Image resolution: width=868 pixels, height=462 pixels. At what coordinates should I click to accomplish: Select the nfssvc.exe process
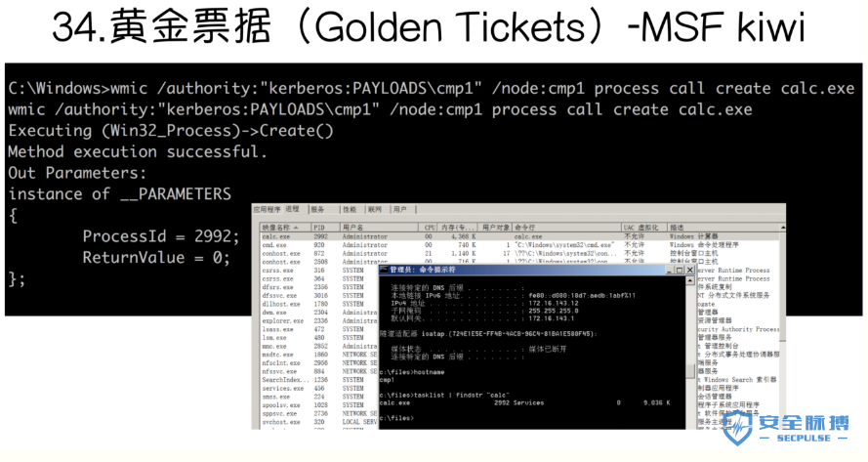point(319,371)
